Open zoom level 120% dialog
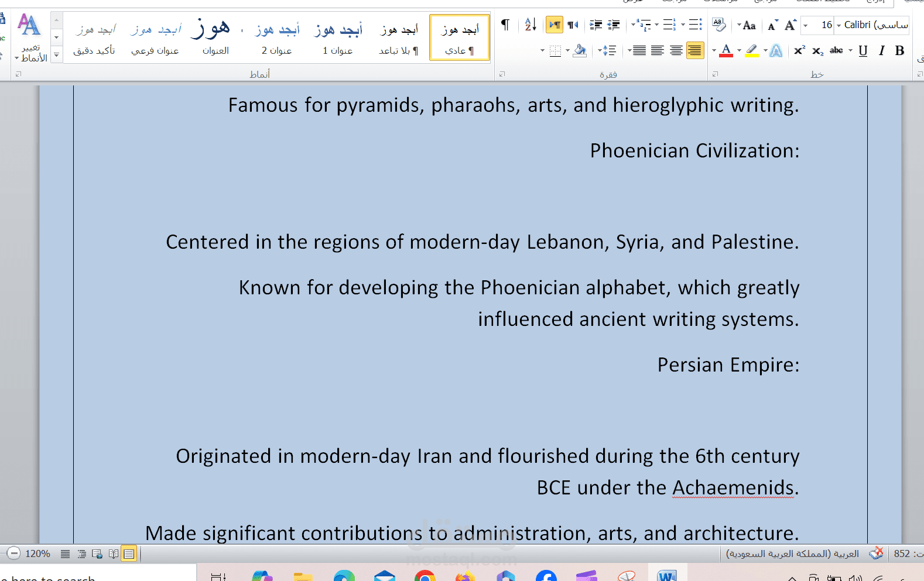The image size is (924, 581). coord(37,554)
